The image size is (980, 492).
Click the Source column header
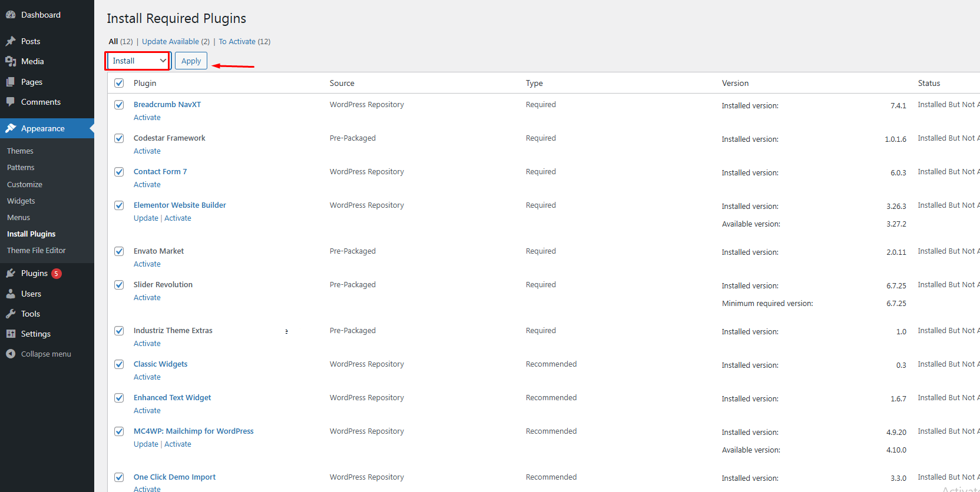coord(342,84)
